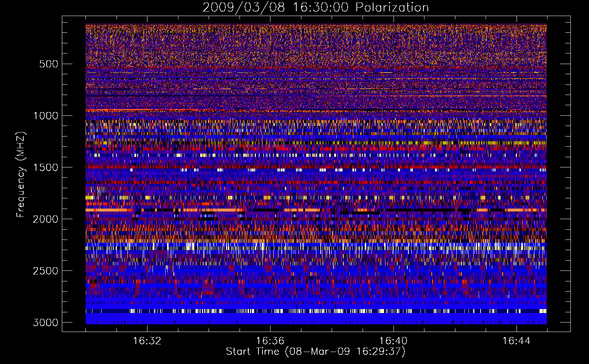The image size is (589, 364).
Task: Click the 16:44 time tick label
Action: pyautogui.click(x=517, y=341)
